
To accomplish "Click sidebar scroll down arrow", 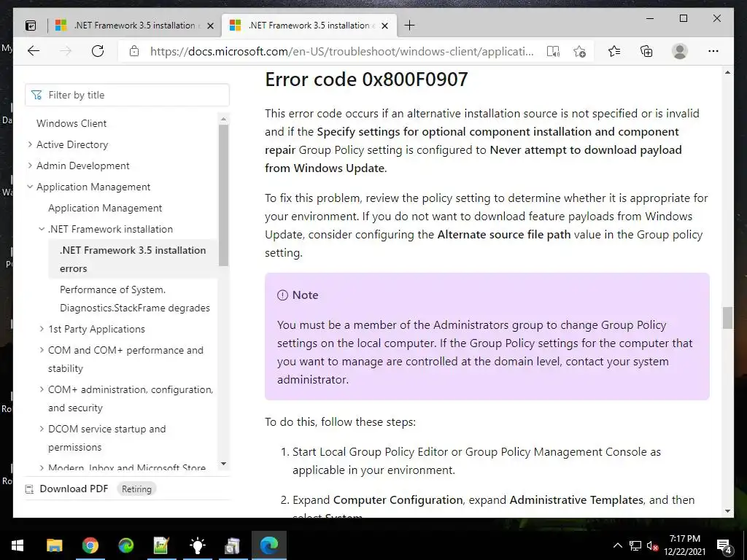I will (223, 463).
